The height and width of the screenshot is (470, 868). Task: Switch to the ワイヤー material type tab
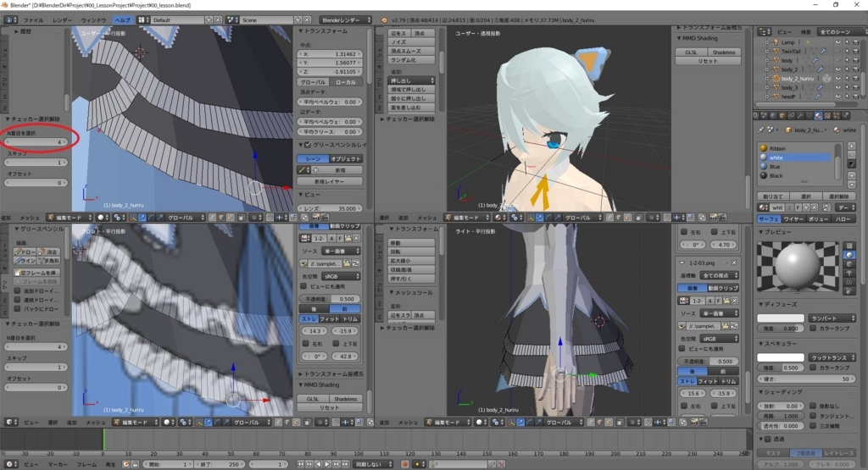click(793, 219)
